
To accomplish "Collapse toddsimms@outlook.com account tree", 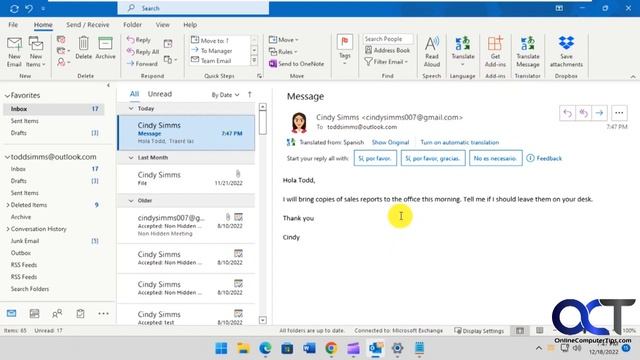I will (x=7, y=157).
